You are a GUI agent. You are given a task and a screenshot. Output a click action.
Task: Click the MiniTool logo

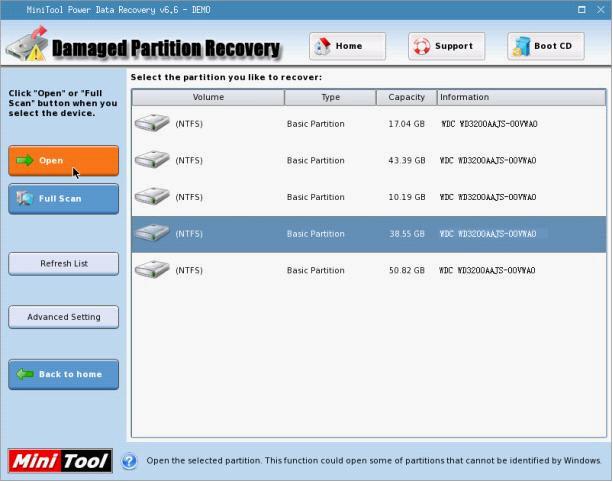[60, 461]
